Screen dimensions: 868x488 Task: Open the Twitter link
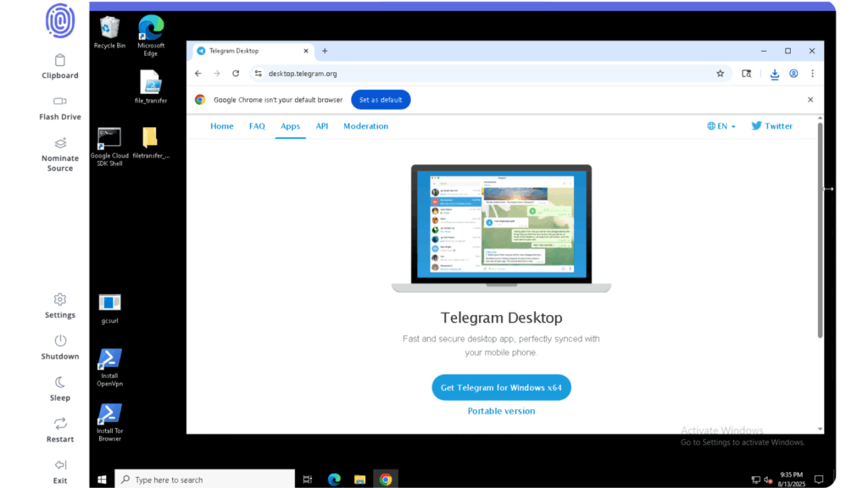[x=771, y=126]
